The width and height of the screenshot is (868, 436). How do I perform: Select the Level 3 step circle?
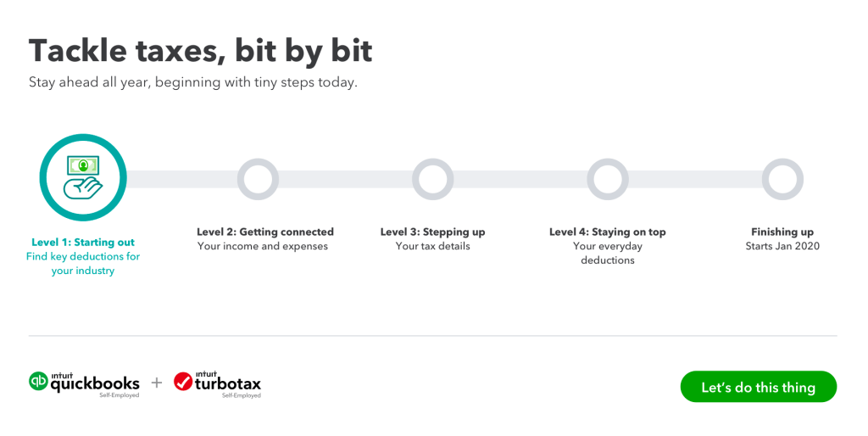[x=433, y=179]
